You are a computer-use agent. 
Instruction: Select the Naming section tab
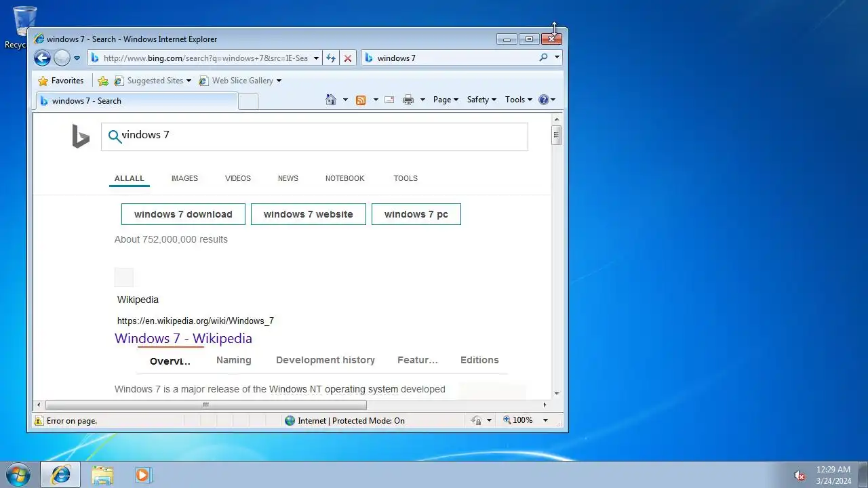pyautogui.click(x=234, y=360)
